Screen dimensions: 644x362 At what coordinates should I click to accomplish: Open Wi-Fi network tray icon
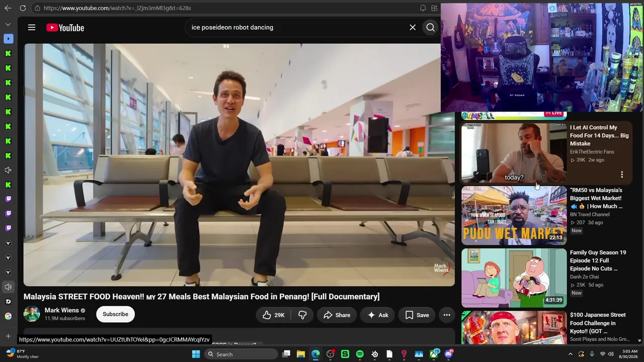602,354
